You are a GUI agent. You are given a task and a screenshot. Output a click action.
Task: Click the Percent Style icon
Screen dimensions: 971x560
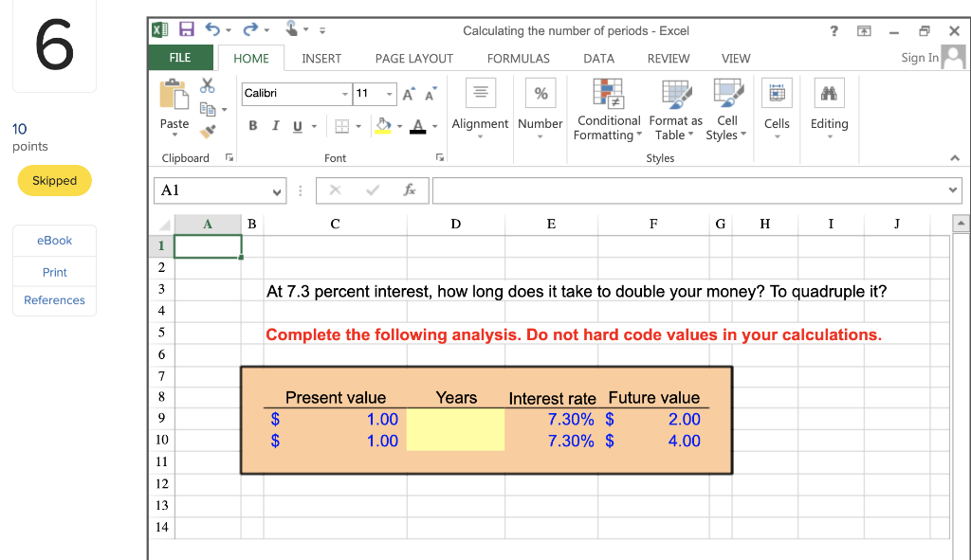click(x=540, y=93)
